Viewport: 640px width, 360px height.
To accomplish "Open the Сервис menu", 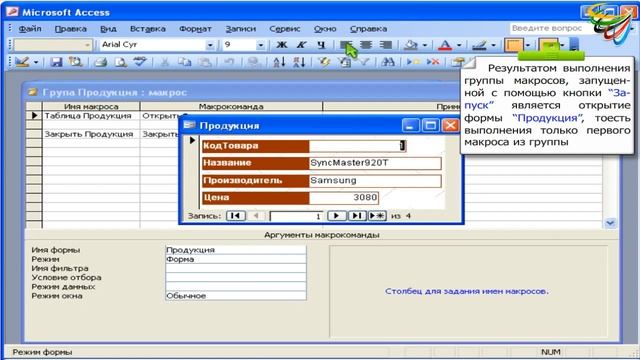I will 284,29.
